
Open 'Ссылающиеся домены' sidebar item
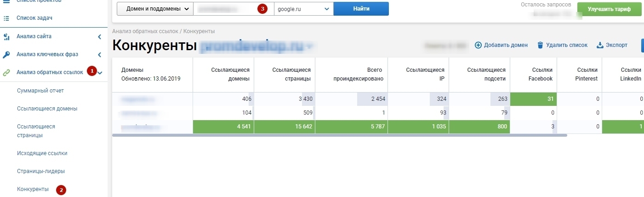pyautogui.click(x=47, y=109)
